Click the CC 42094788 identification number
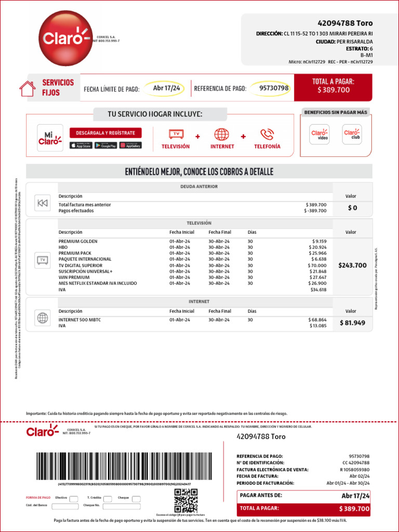This screenshot has height=532, width=399. [356, 463]
